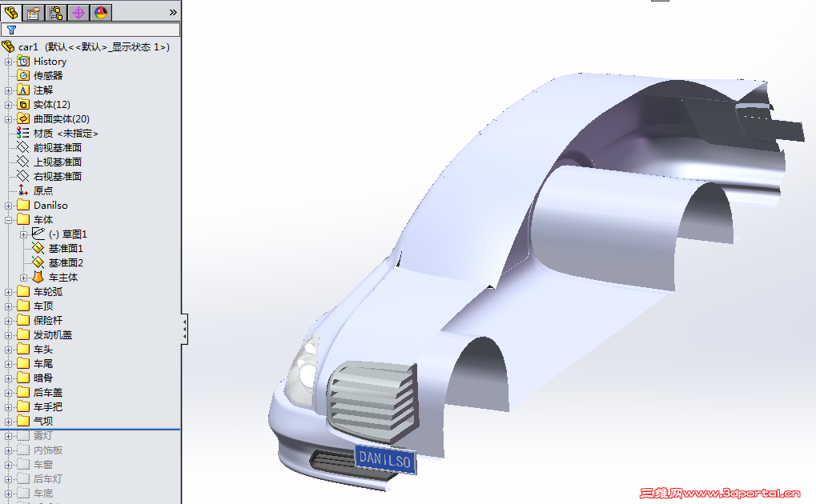This screenshot has height=504, width=816.
Task: Select the 上视基准面 plane icon
Action: (x=23, y=162)
